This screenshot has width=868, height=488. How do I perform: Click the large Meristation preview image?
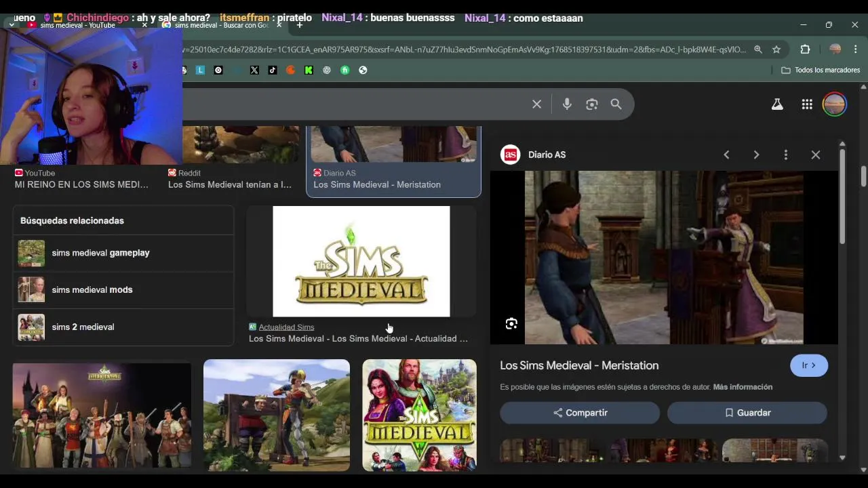664,258
